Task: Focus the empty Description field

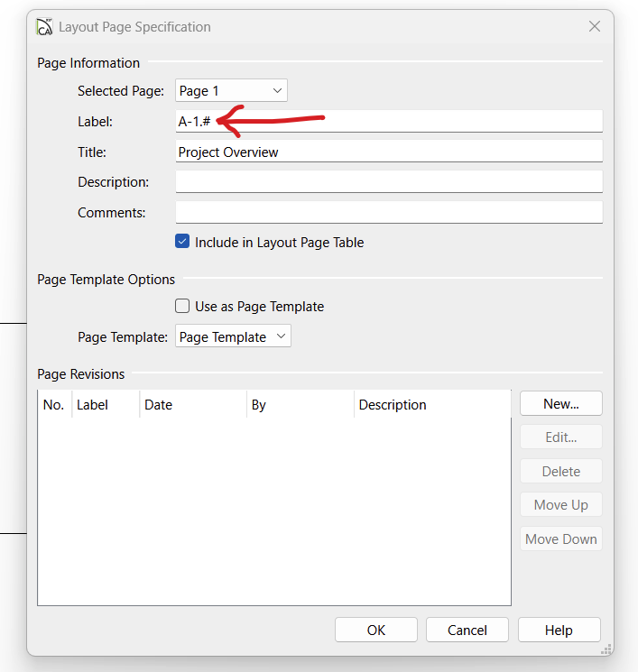Action: pyautogui.click(x=389, y=181)
